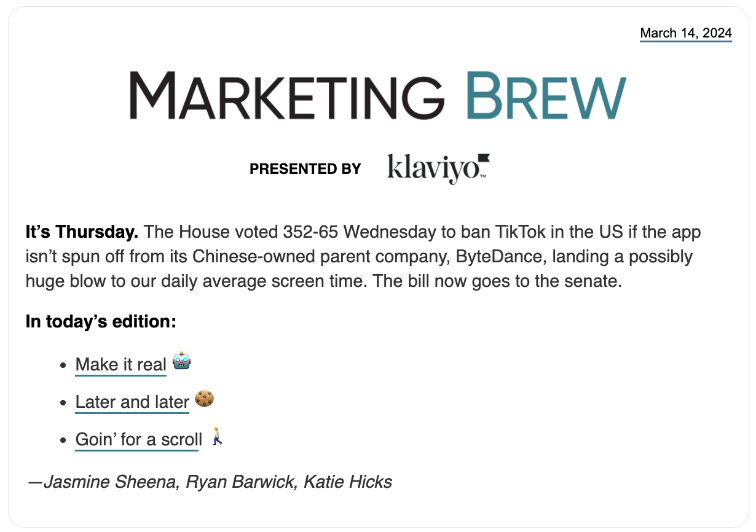Open the Klaviyo sponsor logo
The height and width of the screenshot is (532, 756).
pyautogui.click(x=438, y=169)
